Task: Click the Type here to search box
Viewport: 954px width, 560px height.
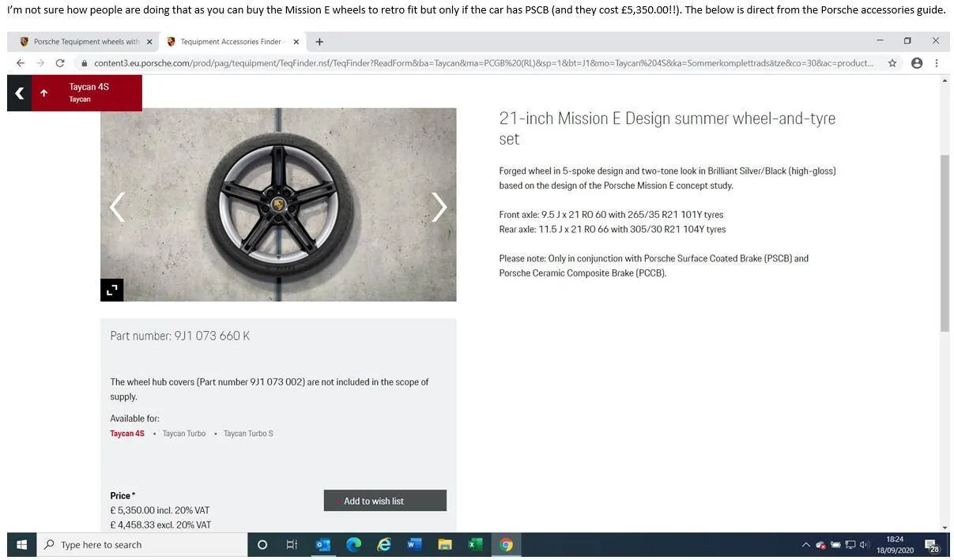Action: (141, 545)
